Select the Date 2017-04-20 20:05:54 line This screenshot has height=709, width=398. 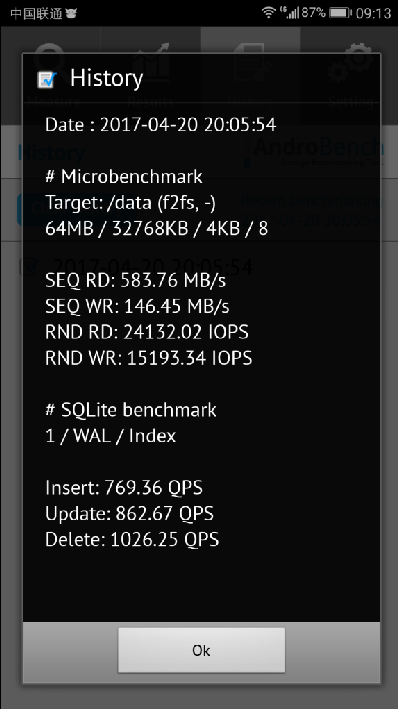click(x=161, y=125)
